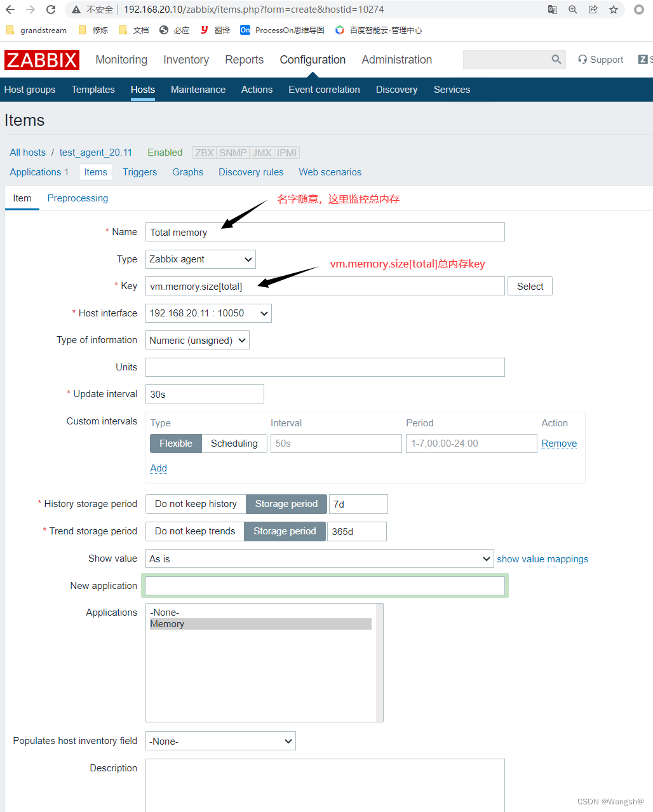
Task: Reload the page with refresh icon
Action: (x=51, y=10)
